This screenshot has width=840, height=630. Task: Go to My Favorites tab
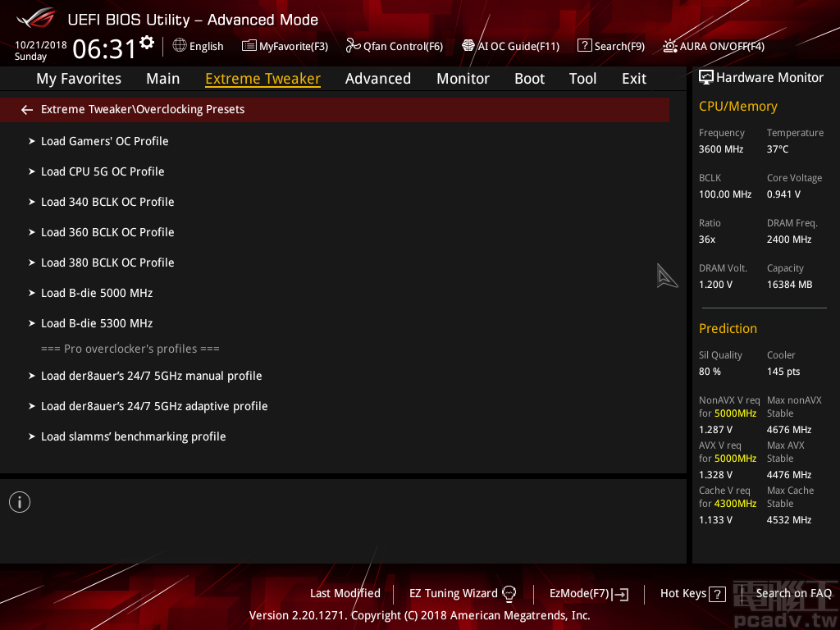click(x=79, y=79)
